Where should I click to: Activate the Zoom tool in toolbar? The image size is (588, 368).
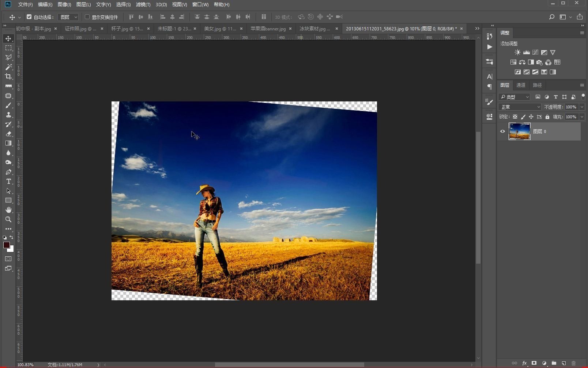tap(8, 219)
